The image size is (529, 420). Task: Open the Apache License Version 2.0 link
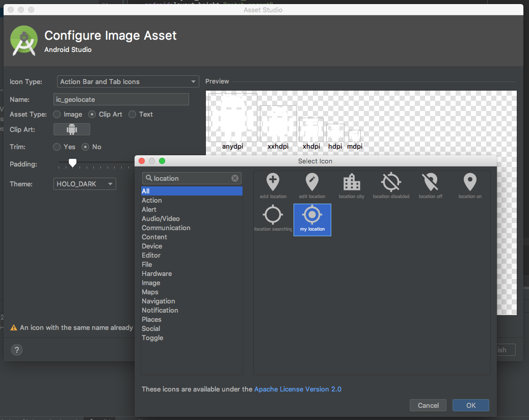coord(298,389)
